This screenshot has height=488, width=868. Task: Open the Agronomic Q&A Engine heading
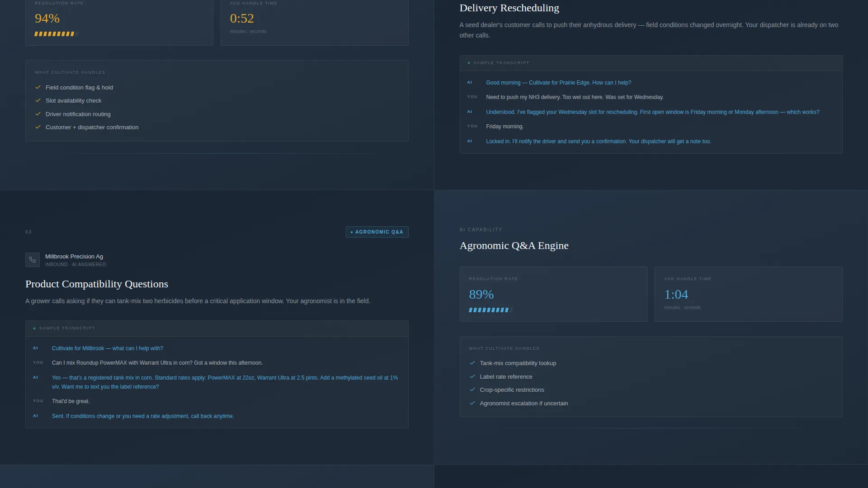tap(514, 245)
